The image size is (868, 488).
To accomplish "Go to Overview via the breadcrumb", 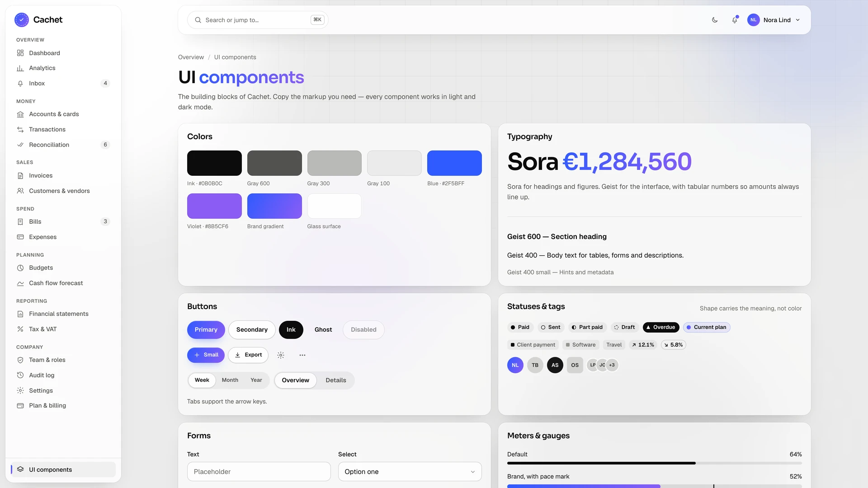I will (x=191, y=57).
